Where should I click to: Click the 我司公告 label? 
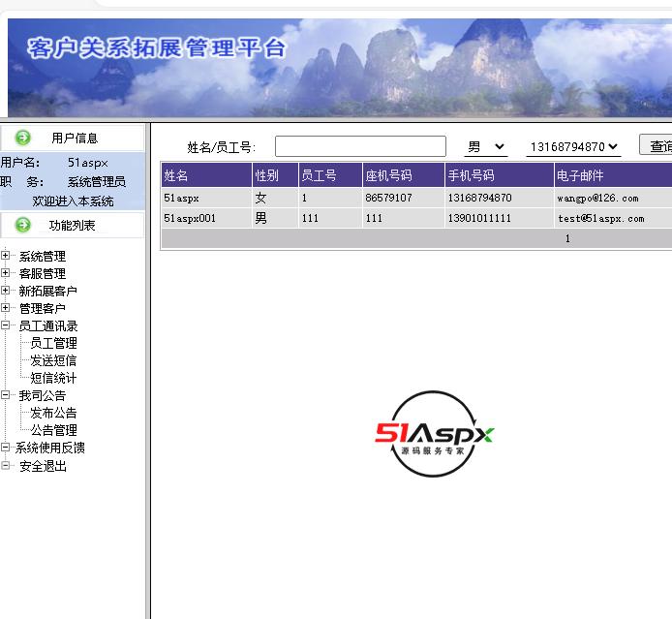pyautogui.click(x=43, y=395)
